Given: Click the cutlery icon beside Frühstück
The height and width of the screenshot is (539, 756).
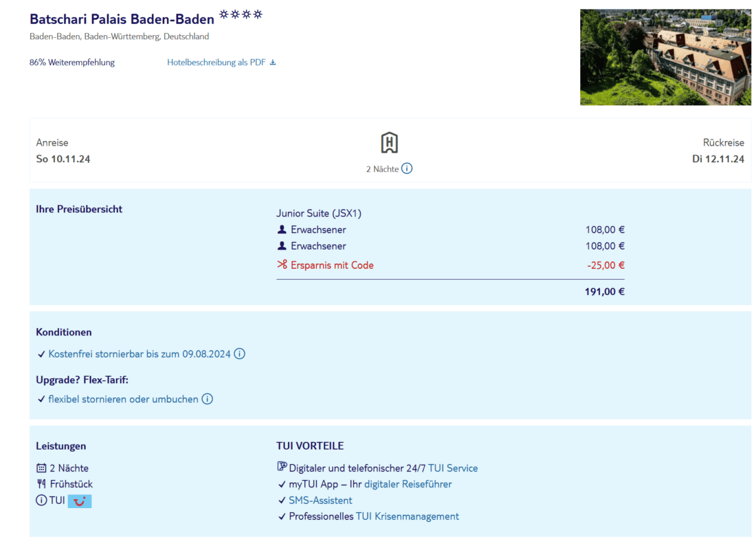Looking at the screenshot, I should coord(41,484).
